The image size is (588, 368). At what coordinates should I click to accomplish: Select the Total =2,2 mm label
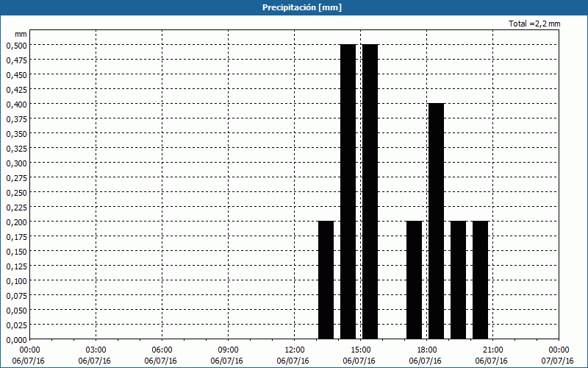[534, 24]
